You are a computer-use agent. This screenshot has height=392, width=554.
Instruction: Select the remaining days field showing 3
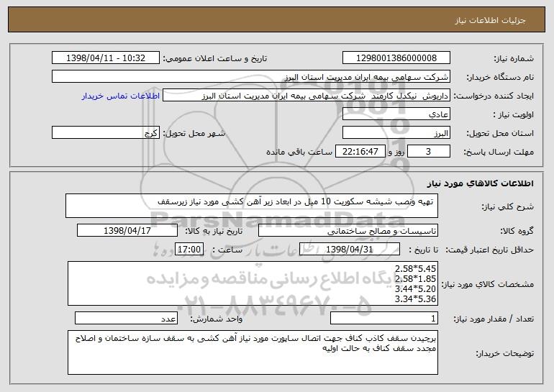coord(429,151)
